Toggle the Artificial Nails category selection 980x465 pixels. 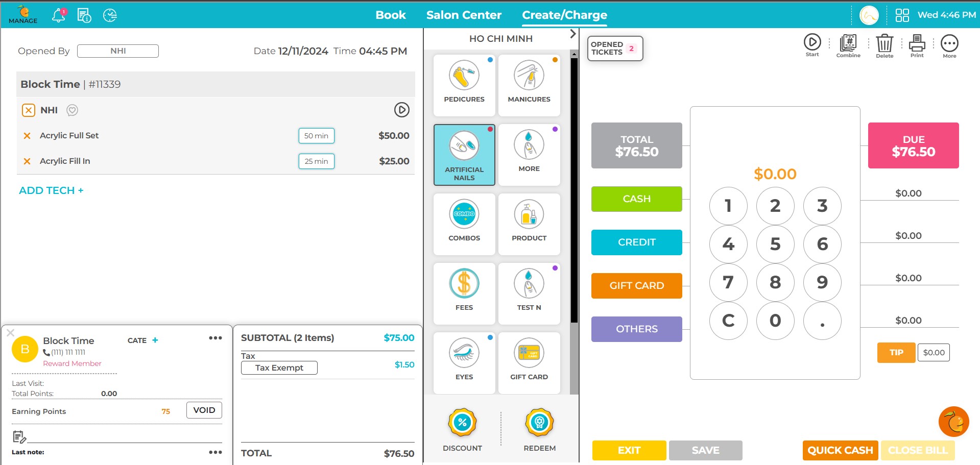point(464,155)
